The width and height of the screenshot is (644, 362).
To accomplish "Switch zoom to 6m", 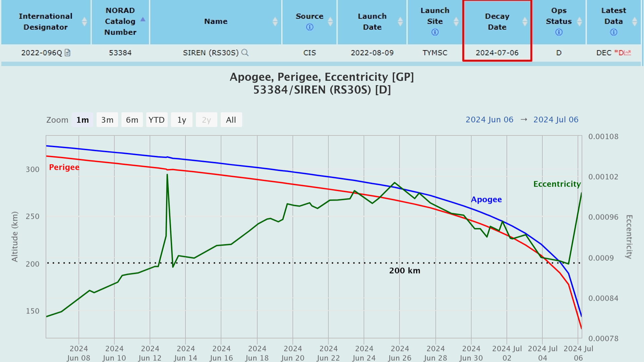I will pyautogui.click(x=132, y=120).
